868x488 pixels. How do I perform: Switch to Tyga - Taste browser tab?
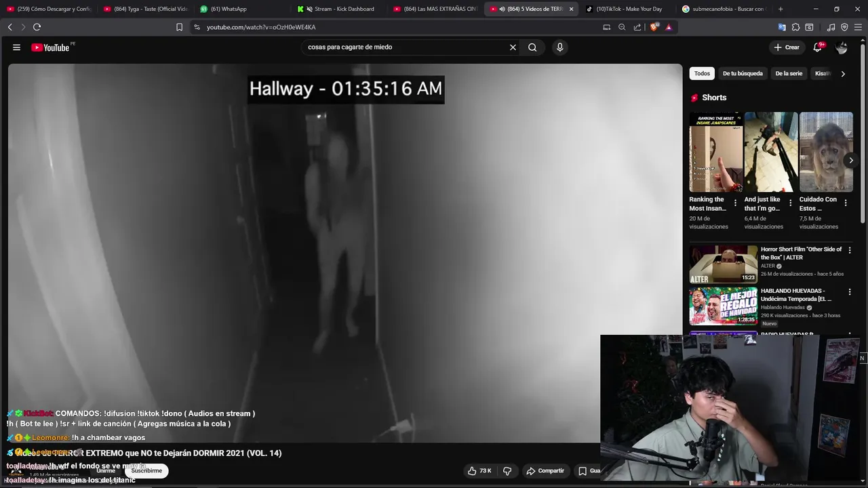pyautogui.click(x=145, y=9)
